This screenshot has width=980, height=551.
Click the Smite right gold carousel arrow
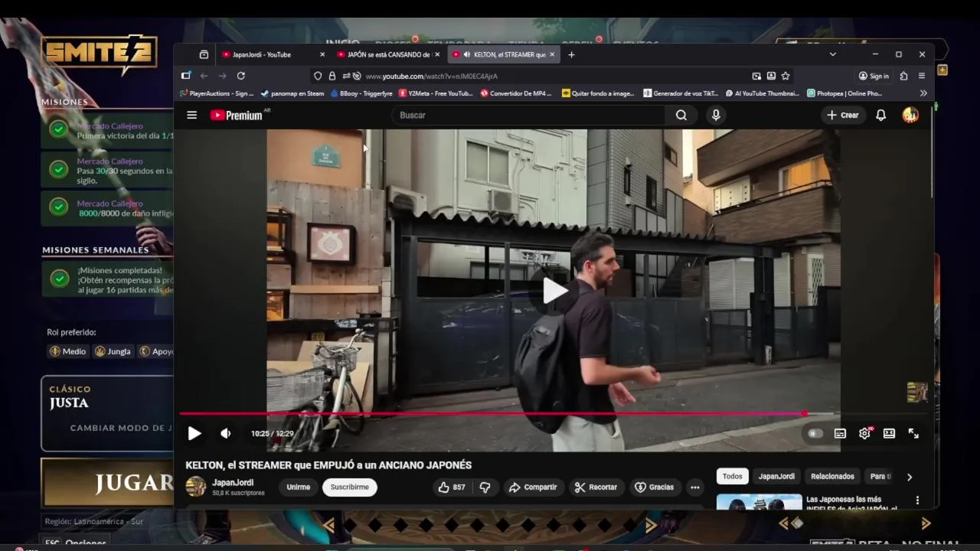(x=651, y=525)
